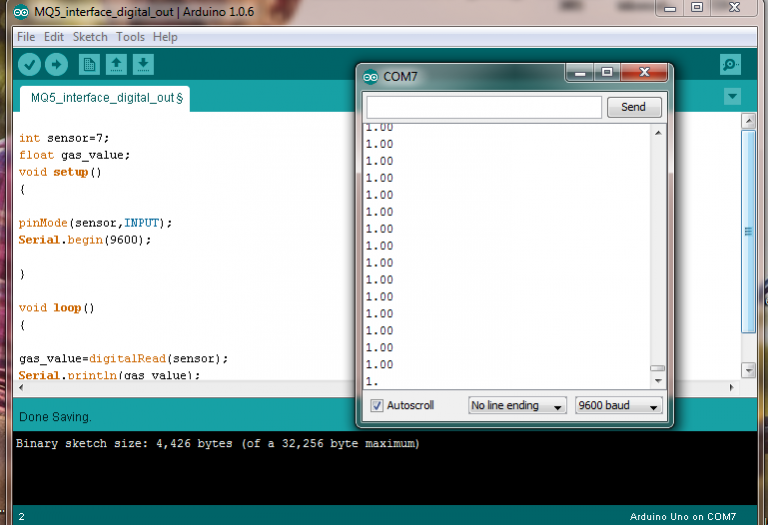The height and width of the screenshot is (527, 768).
Task: Open the Tools menu
Action: (x=130, y=37)
